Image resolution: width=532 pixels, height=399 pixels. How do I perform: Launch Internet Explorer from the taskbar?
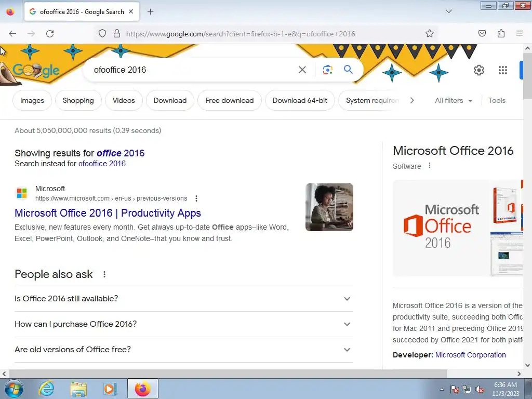pyautogui.click(x=46, y=389)
